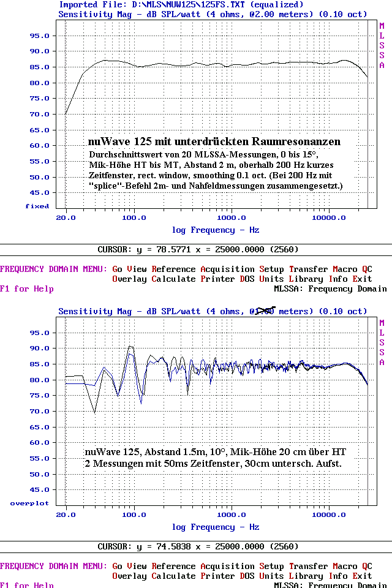Open Overlay in the upper menu

point(129,279)
